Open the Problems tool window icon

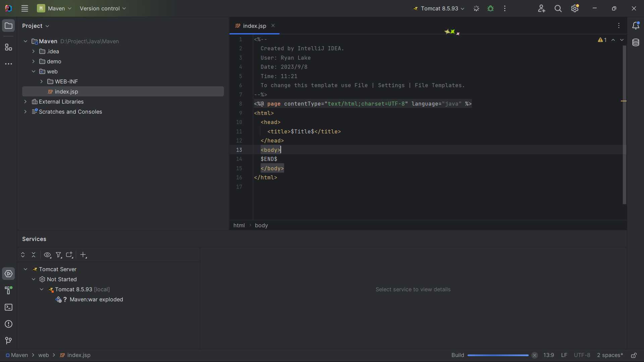point(8,324)
